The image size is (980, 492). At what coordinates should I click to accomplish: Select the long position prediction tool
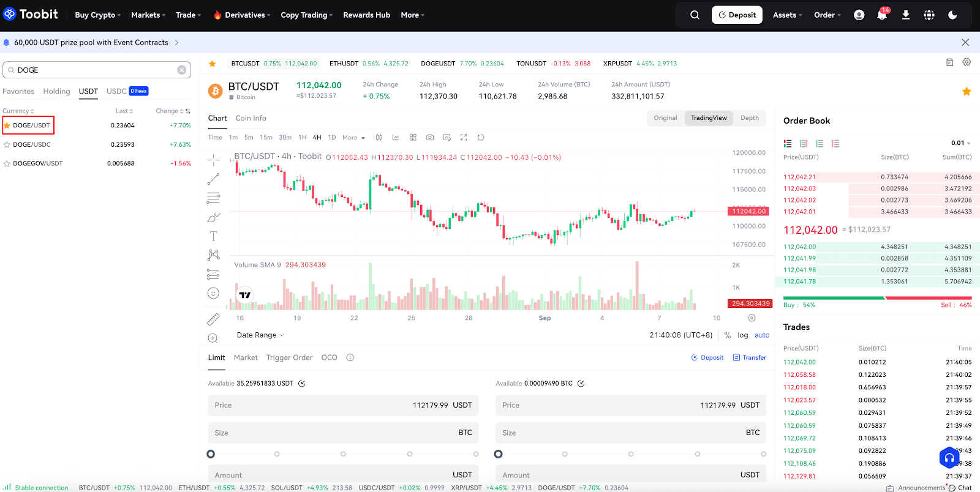[x=213, y=274]
